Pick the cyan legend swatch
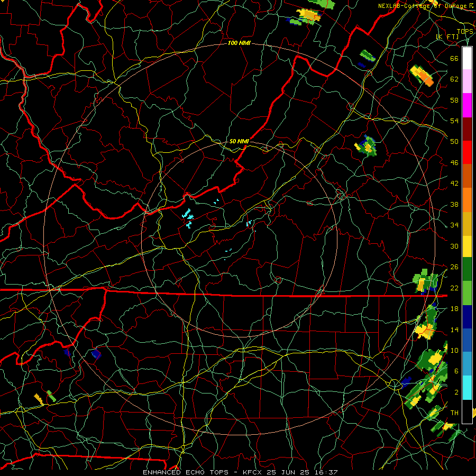The width and height of the screenshot is (476, 476). tap(467, 388)
